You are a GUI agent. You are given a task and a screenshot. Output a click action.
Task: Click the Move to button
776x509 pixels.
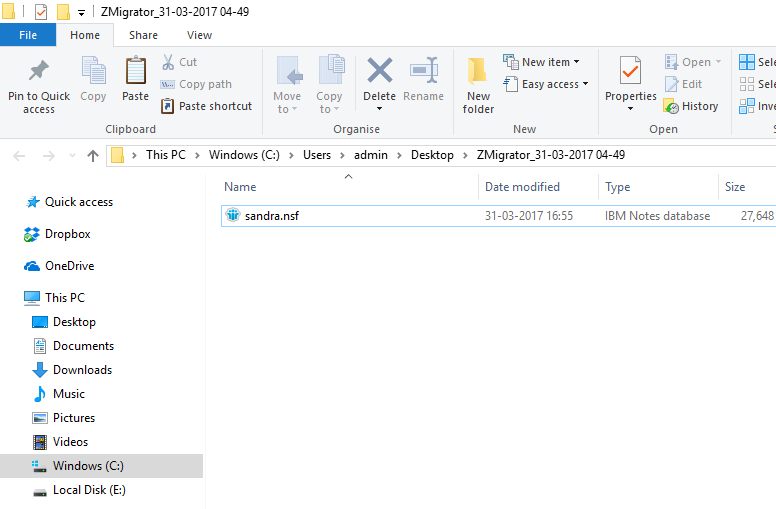pos(287,85)
